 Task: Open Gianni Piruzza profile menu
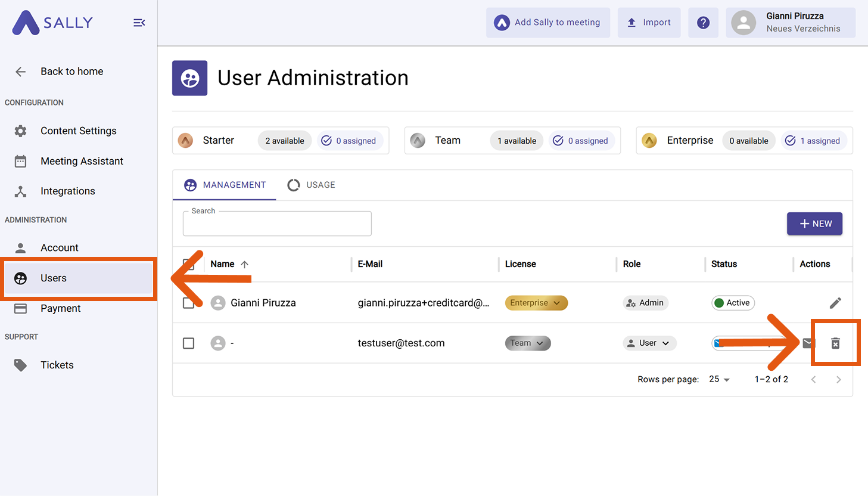(791, 23)
